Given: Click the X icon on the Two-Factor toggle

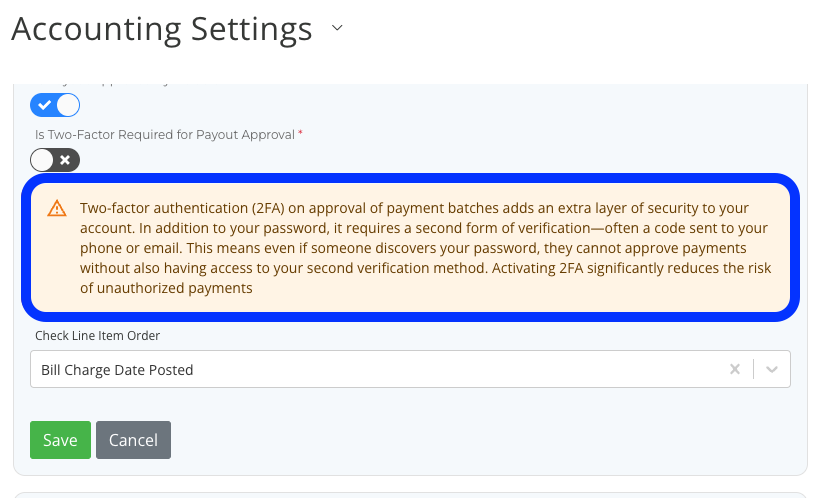Looking at the screenshot, I should (66, 160).
